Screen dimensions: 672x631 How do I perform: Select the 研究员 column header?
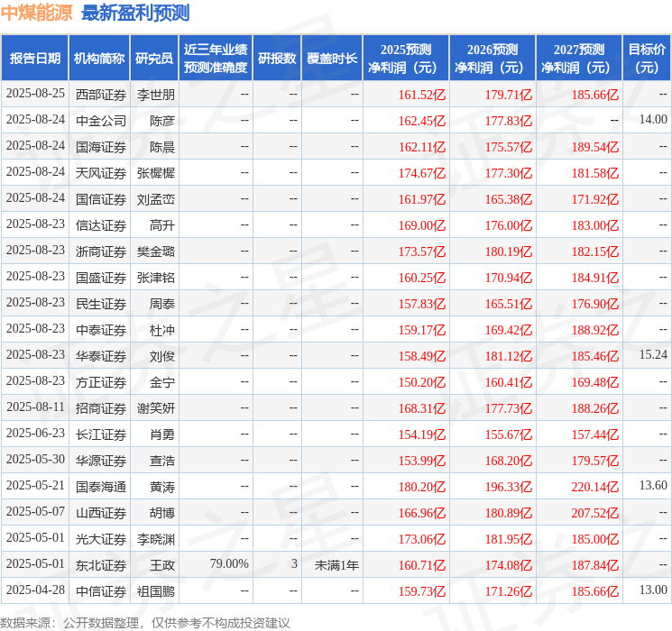pyautogui.click(x=154, y=59)
